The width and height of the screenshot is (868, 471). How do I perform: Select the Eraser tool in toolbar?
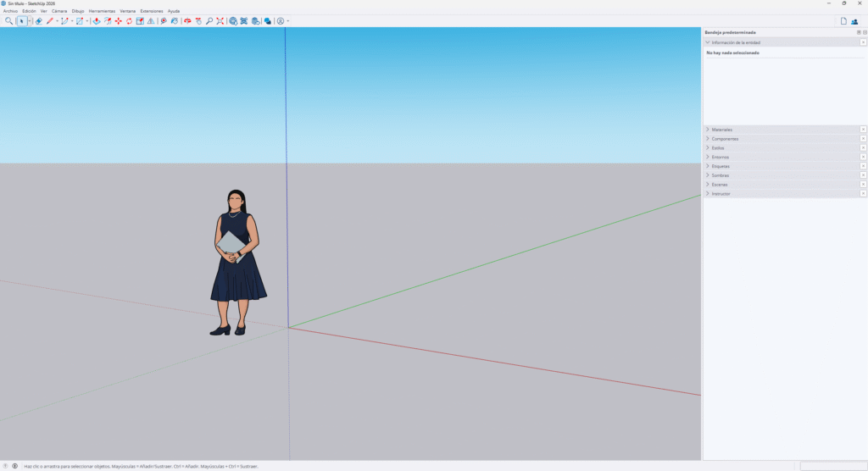click(39, 20)
